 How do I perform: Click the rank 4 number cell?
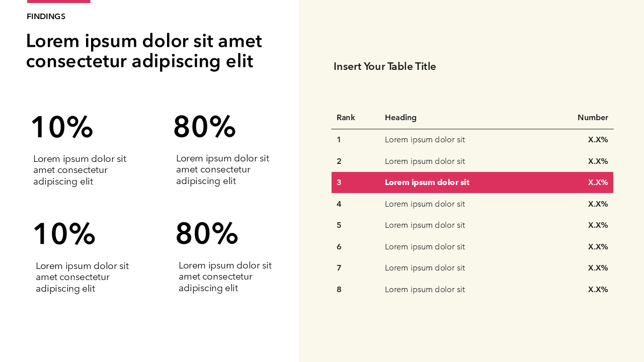point(339,204)
